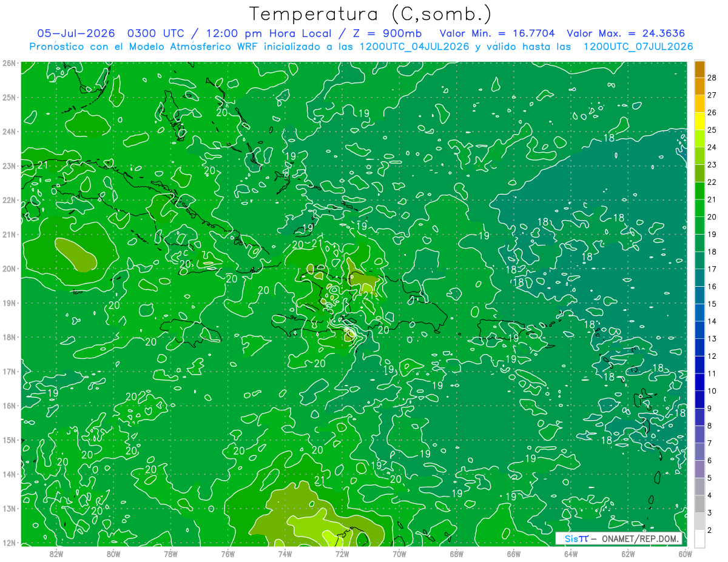Image resolution: width=728 pixels, height=562 pixels.
Task: Click the 76W longitude axis label
Action: [227, 554]
